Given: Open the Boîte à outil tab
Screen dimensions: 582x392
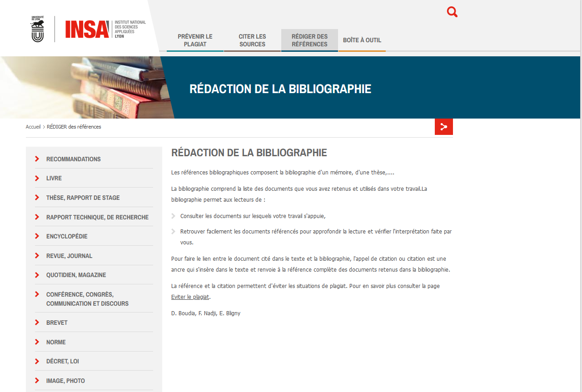Looking at the screenshot, I should point(362,40).
